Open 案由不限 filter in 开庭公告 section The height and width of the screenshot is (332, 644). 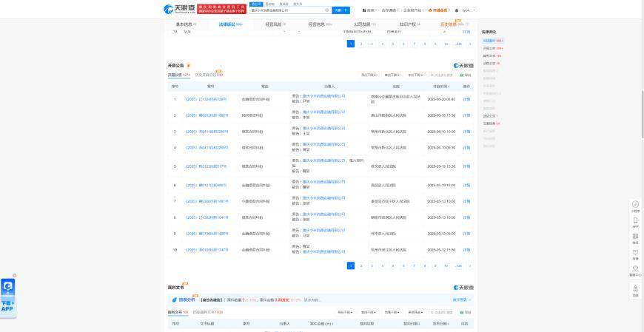click(392, 75)
